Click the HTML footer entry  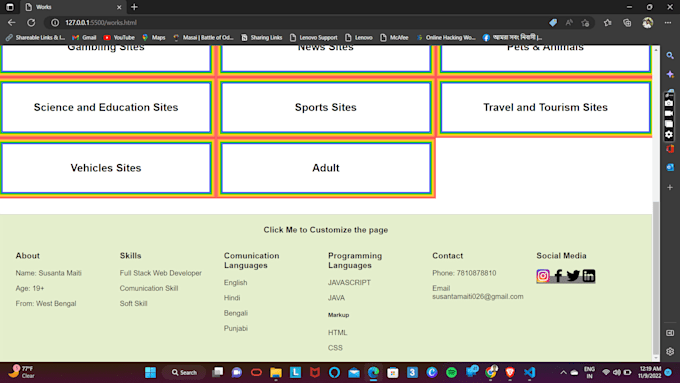point(337,333)
